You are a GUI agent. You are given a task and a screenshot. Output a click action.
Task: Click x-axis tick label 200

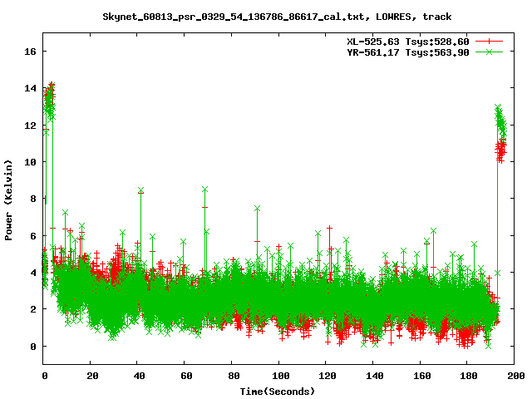click(x=515, y=376)
